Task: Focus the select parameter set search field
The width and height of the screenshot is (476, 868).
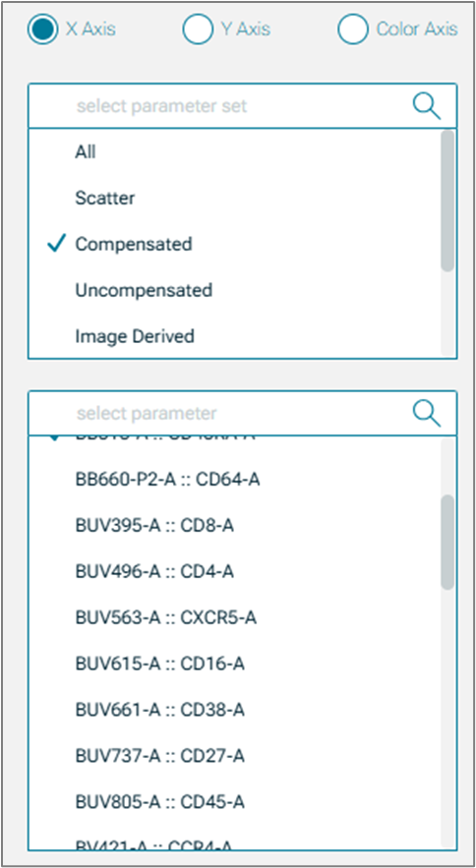Action: [x=242, y=106]
